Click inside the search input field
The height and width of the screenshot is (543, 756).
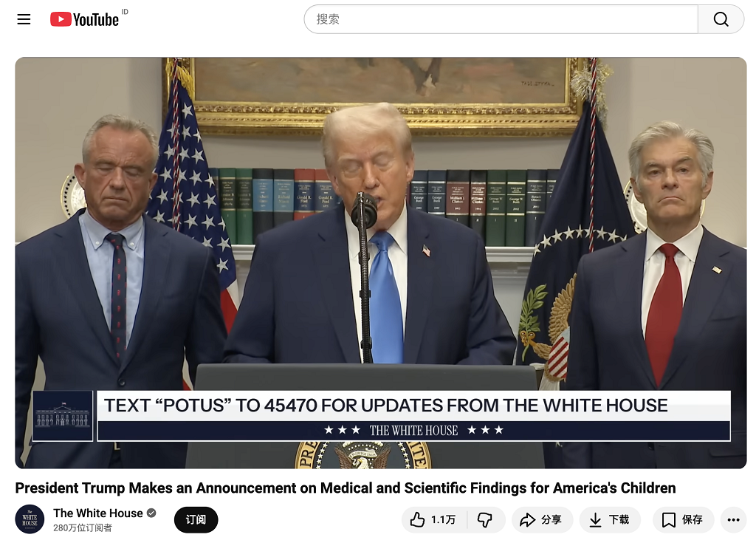(501, 19)
